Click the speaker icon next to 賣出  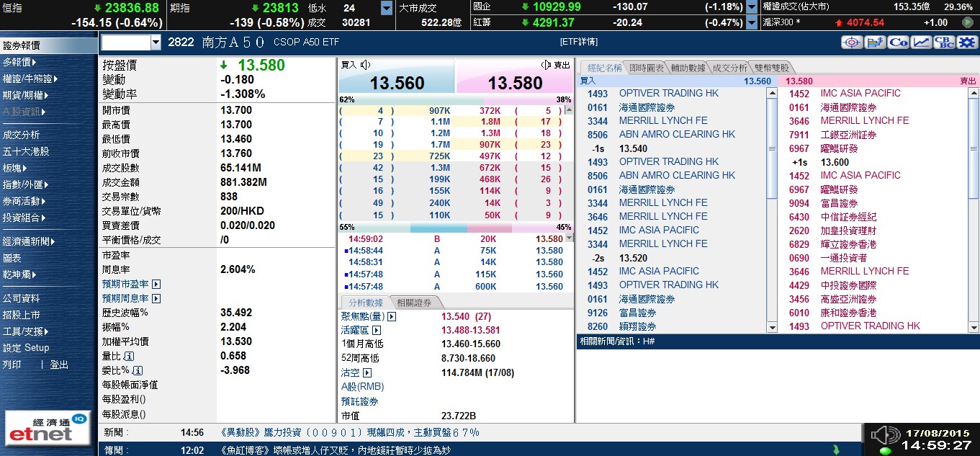[546, 65]
